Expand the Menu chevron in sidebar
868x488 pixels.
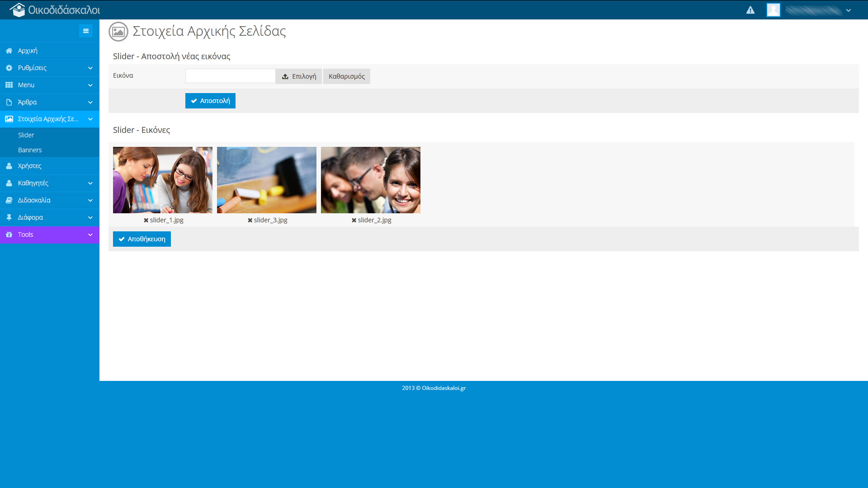90,85
